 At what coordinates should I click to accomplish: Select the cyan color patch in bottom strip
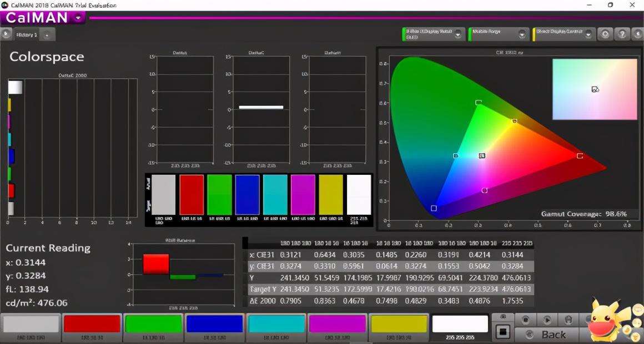tap(276, 324)
